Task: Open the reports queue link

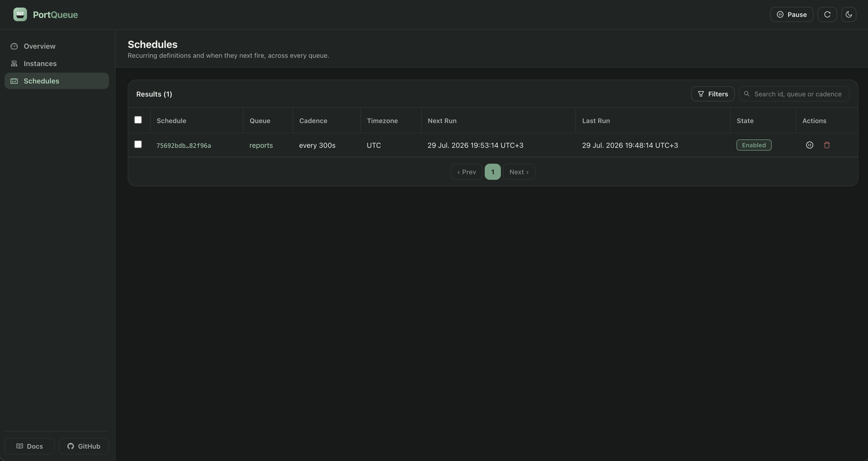Action: 261,146
